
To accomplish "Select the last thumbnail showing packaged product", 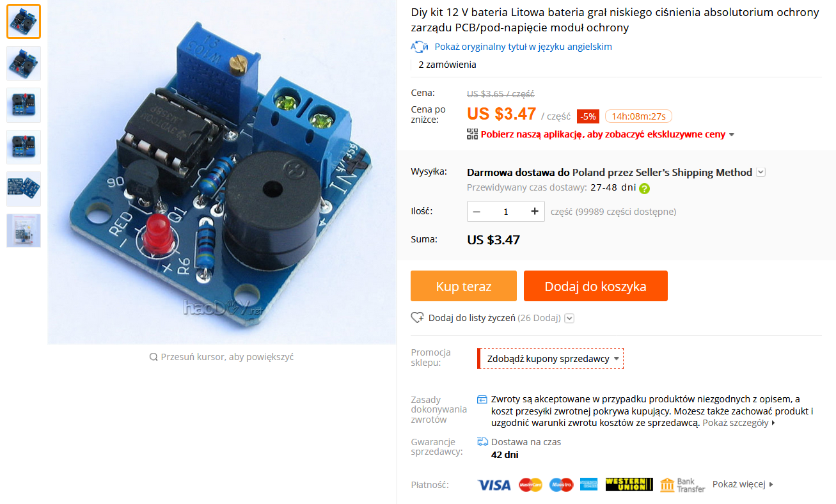I will [24, 230].
